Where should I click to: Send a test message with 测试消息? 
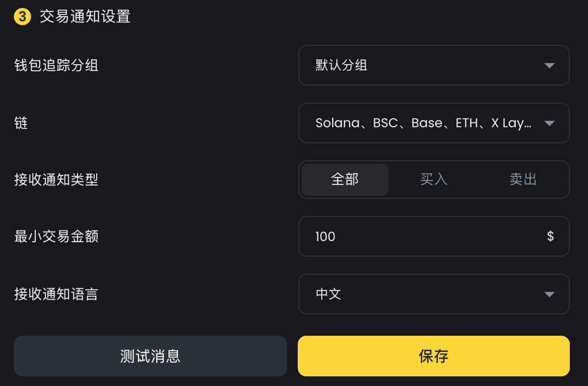point(150,356)
